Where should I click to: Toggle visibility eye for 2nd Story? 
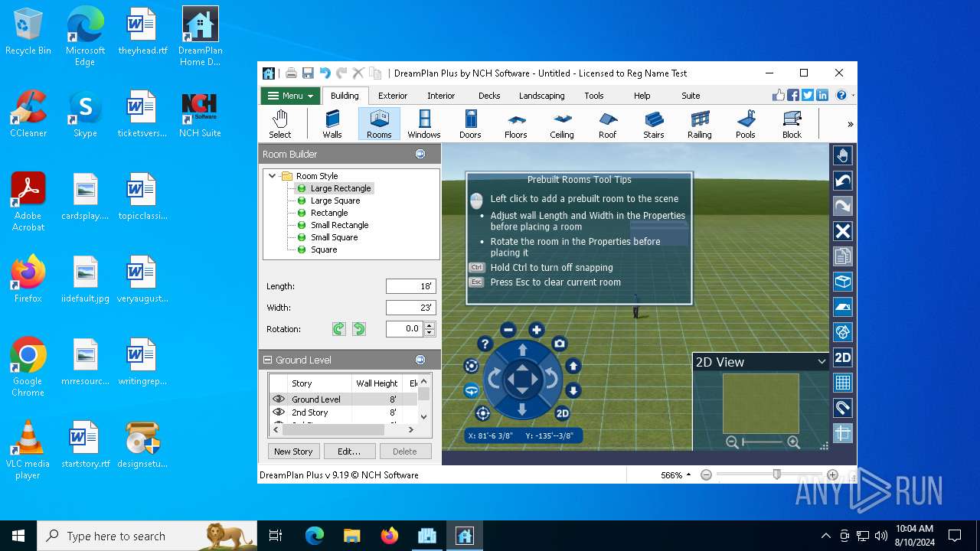pyautogui.click(x=279, y=412)
